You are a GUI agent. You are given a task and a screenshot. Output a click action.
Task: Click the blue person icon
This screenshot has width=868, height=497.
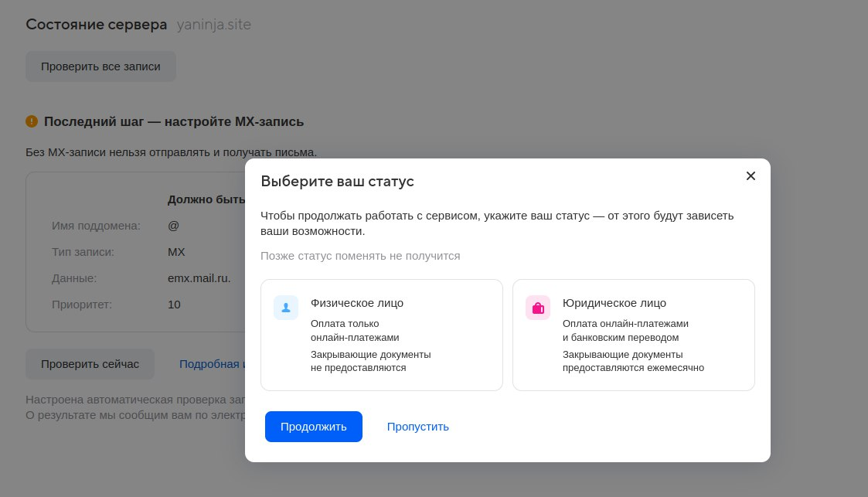coord(286,308)
